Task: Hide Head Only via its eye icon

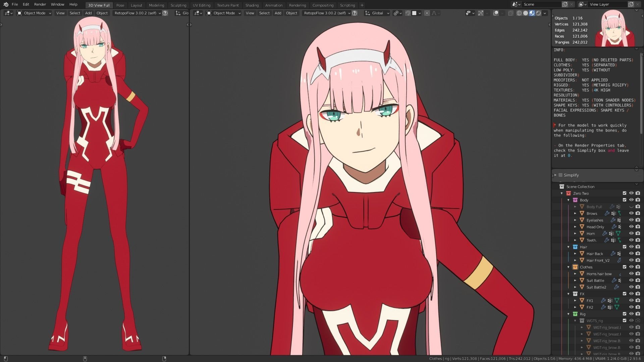Action: coord(631,227)
